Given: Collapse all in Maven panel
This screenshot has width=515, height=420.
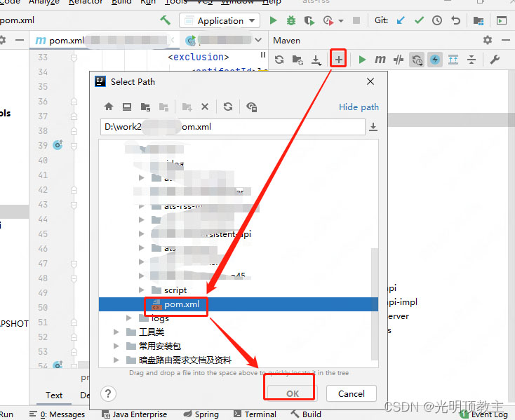Looking at the screenshot, I should (x=471, y=60).
